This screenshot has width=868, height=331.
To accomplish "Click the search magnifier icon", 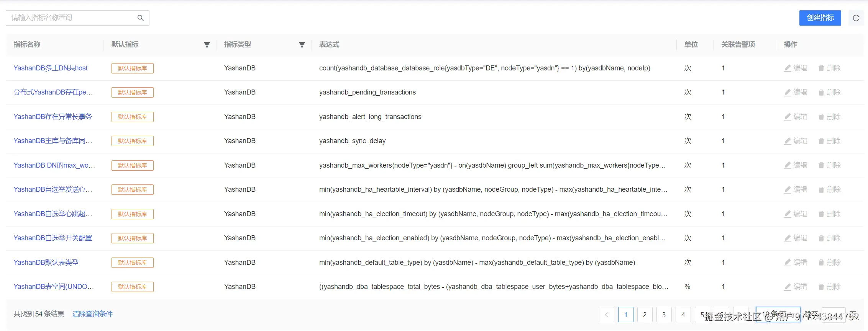I will [141, 18].
